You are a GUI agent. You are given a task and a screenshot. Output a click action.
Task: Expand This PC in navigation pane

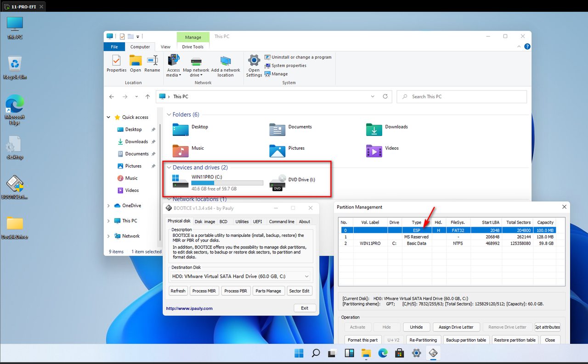click(109, 221)
